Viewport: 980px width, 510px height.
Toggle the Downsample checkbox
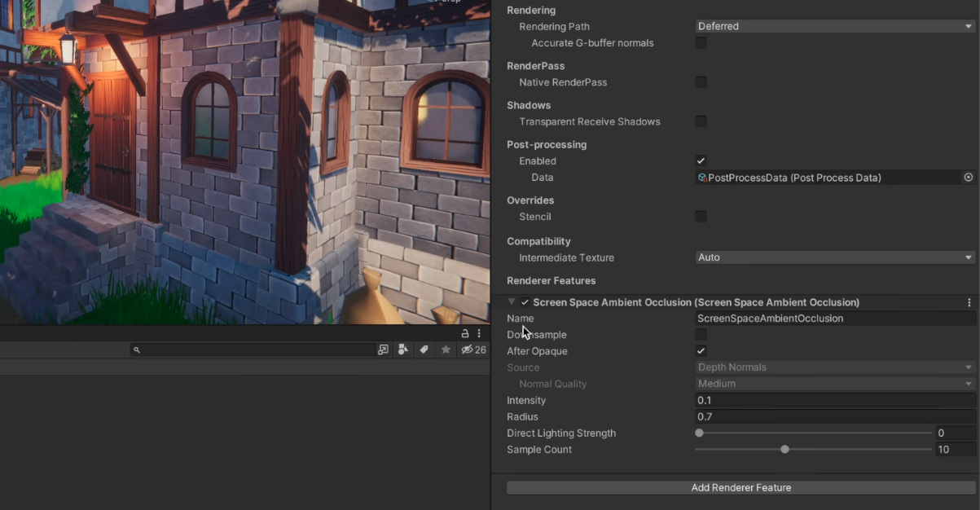pyautogui.click(x=701, y=335)
